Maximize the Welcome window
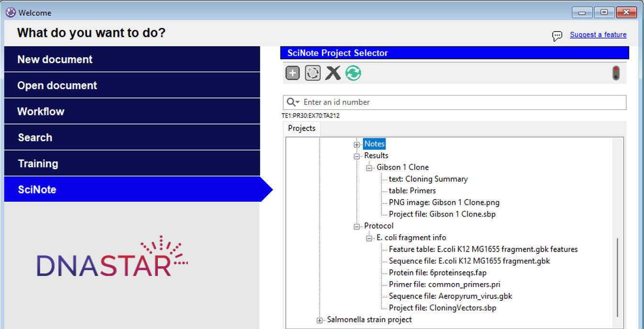Image resolution: width=644 pixels, height=329 pixels. 604,12
